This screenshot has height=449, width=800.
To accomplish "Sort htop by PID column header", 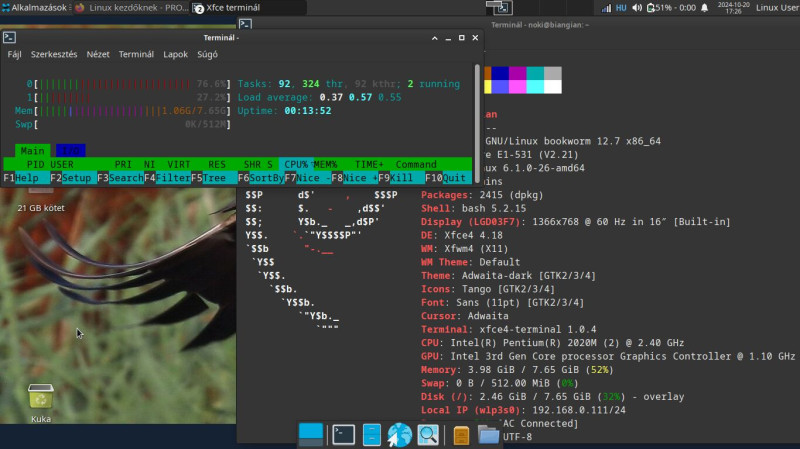I will point(35,164).
